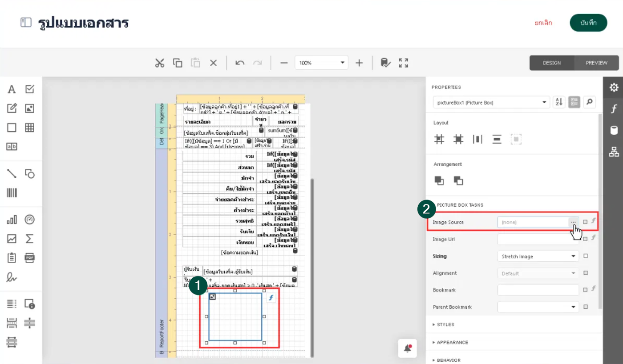Click the Cut scissors icon in toolbar

(160, 63)
